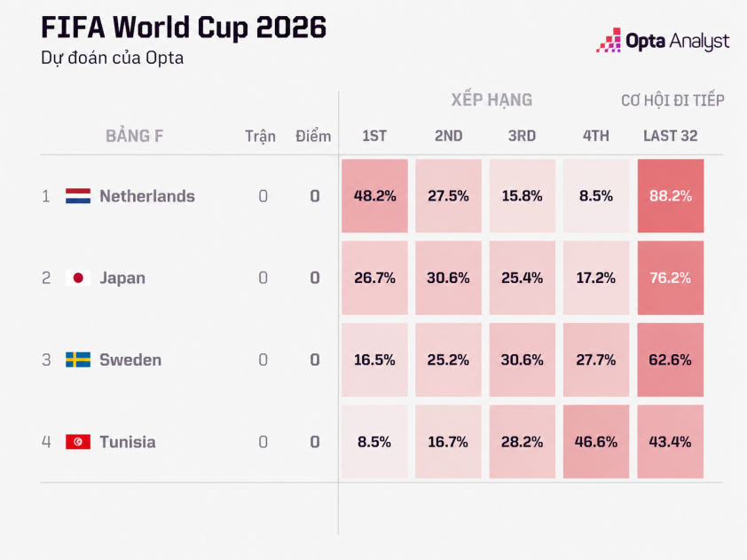The width and height of the screenshot is (747, 560).
Task: Click the Tunisia team name
Action: pyautogui.click(x=128, y=442)
